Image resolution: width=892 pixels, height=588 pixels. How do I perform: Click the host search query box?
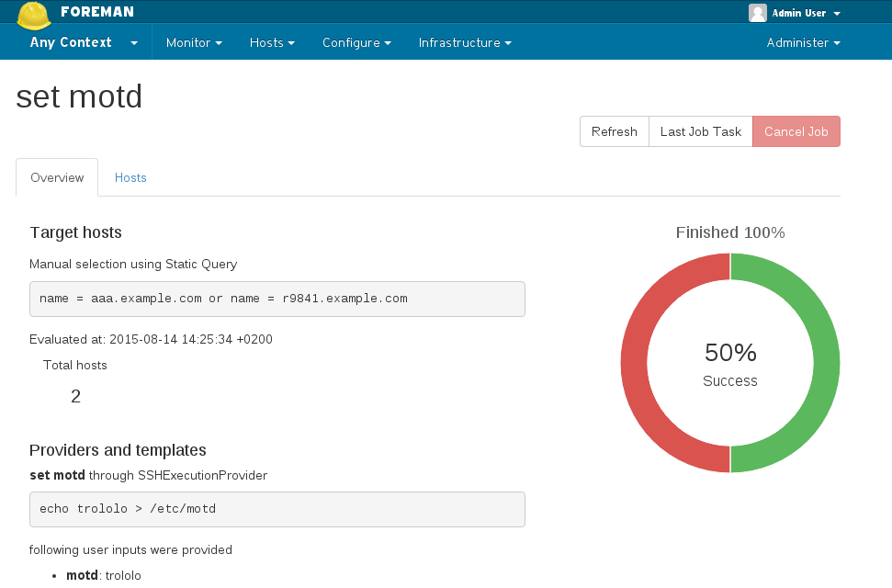point(277,299)
